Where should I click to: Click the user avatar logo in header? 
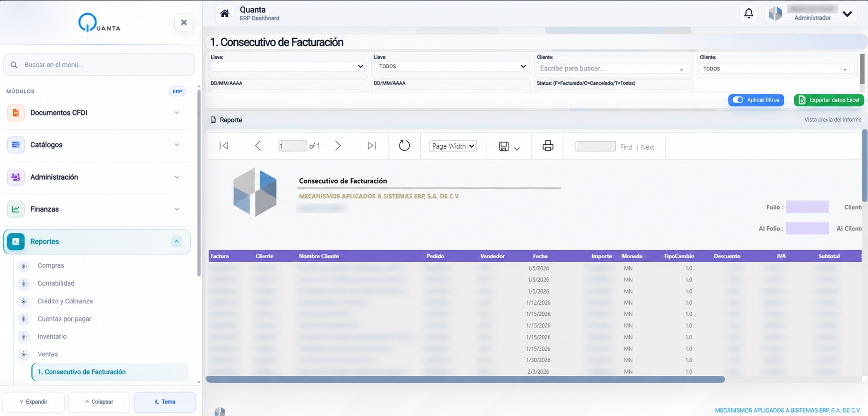[x=775, y=13]
